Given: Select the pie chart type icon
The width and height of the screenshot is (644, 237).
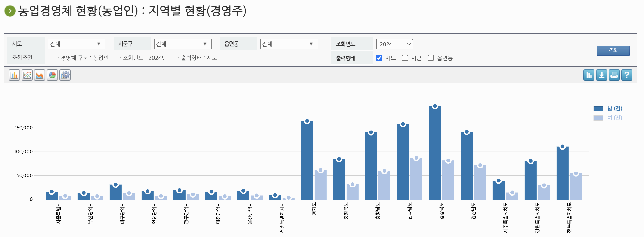Looking at the screenshot, I should tap(52, 75).
